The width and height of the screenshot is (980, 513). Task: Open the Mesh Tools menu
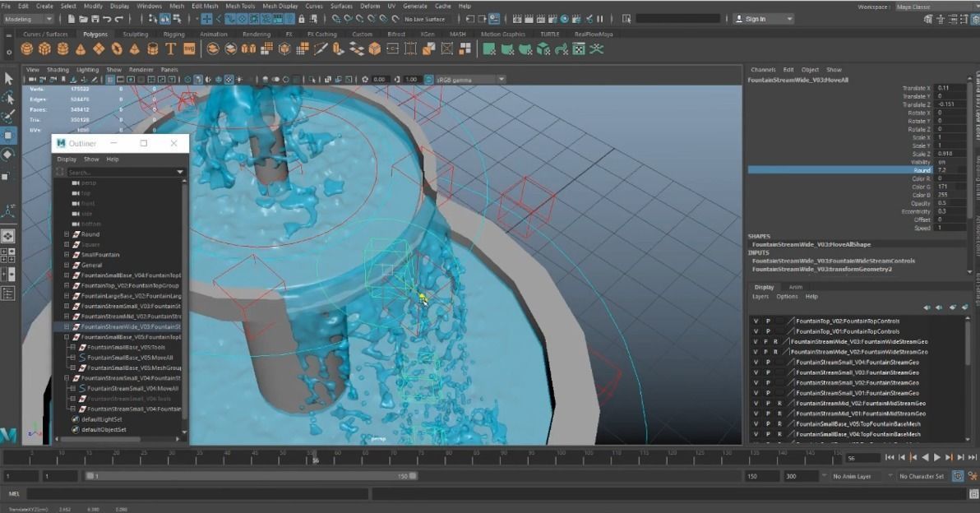pyautogui.click(x=240, y=6)
